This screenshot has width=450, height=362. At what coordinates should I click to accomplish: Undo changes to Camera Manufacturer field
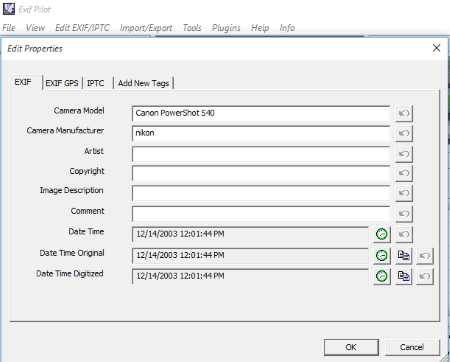point(404,133)
